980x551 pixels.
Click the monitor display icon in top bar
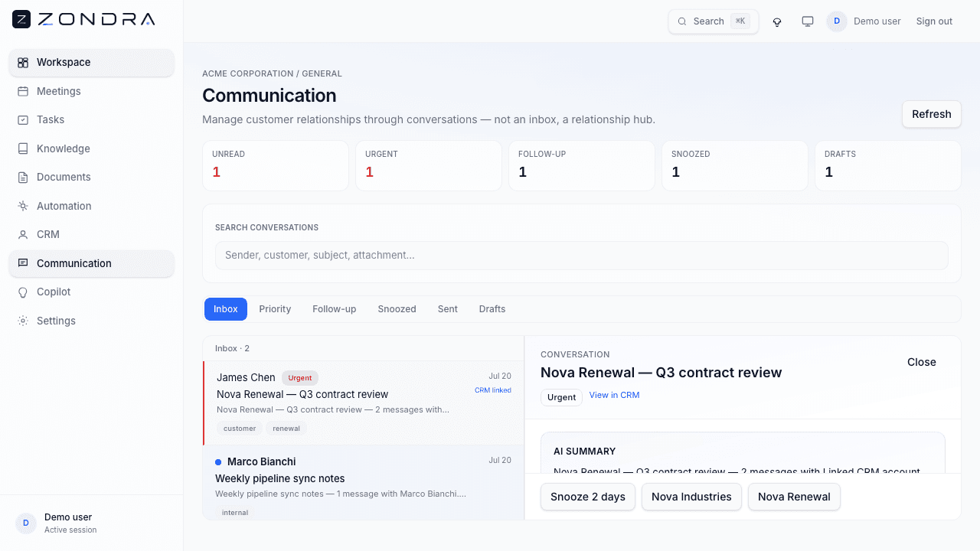[x=808, y=21]
